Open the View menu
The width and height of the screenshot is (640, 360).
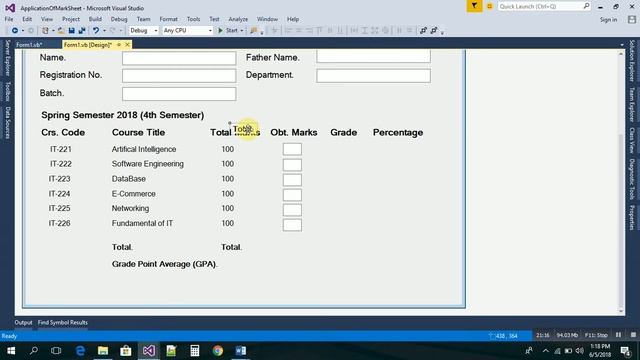pos(47,19)
